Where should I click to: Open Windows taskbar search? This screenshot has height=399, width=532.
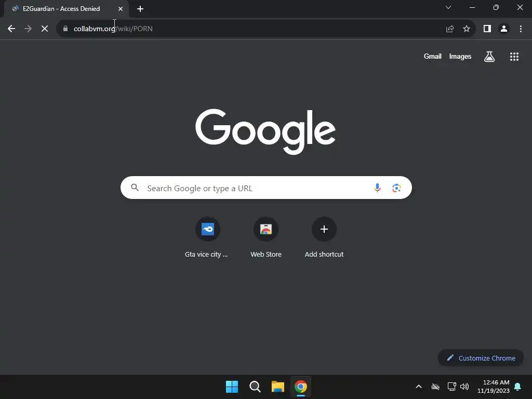pos(255,387)
